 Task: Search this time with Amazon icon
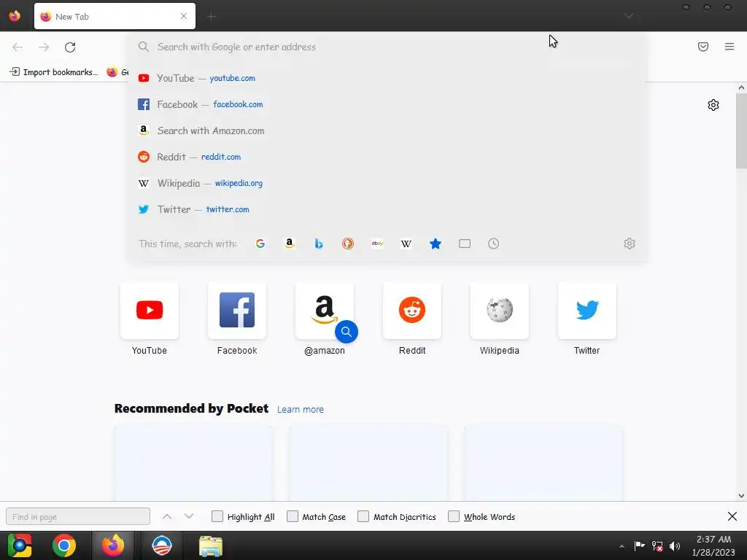pyautogui.click(x=289, y=244)
